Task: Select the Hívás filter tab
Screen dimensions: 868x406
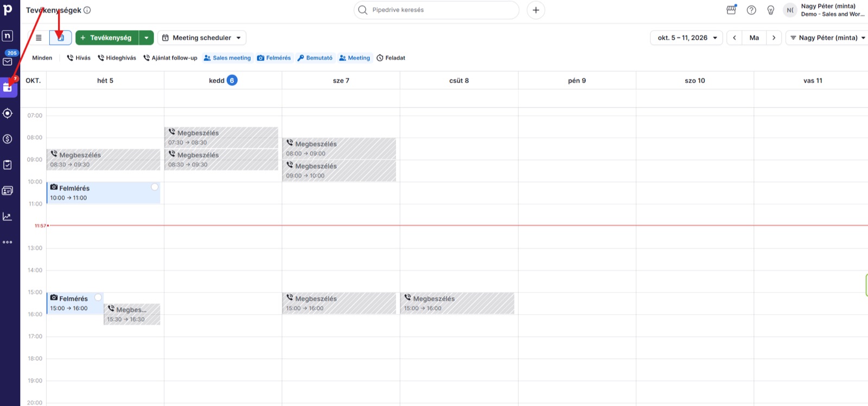Action: tap(79, 58)
